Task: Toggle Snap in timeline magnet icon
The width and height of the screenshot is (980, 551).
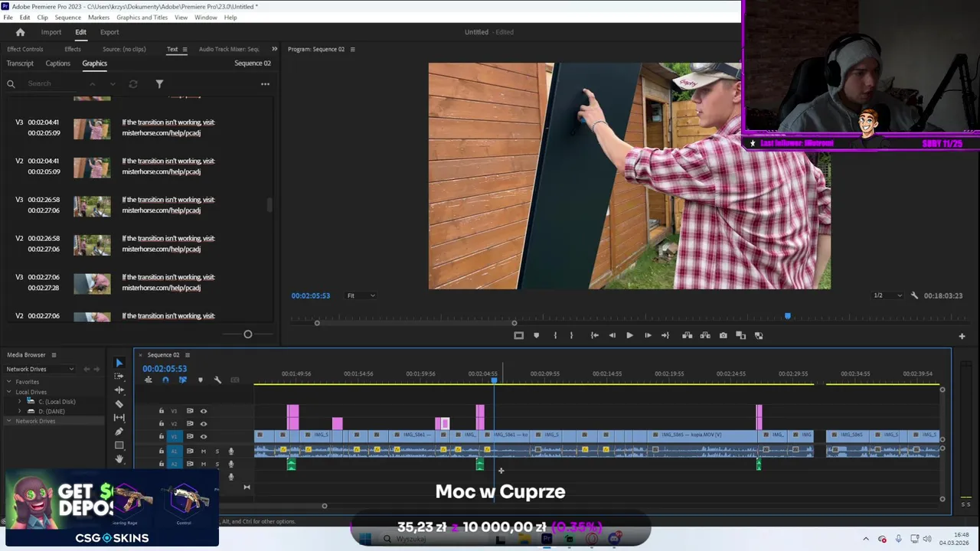Action: point(165,380)
